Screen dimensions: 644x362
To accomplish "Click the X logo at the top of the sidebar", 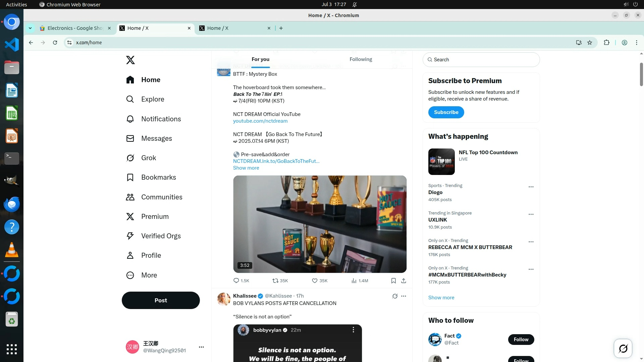I will coord(130,60).
